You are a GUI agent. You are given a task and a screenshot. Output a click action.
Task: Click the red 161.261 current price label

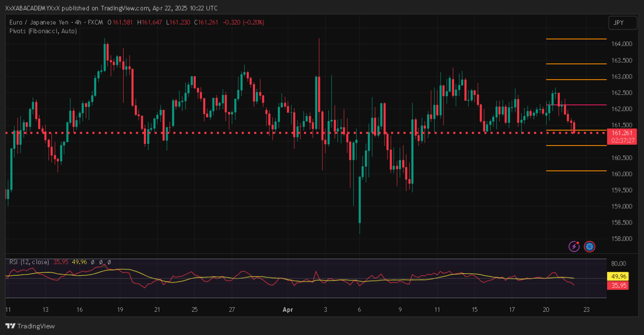pyautogui.click(x=622, y=133)
